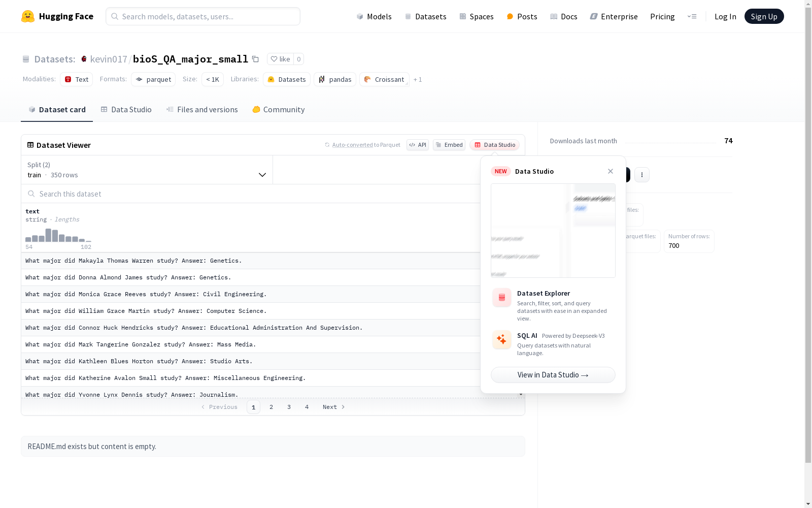This screenshot has height=508, width=812.
Task: Click the NEW badge in popup
Action: click(x=501, y=171)
